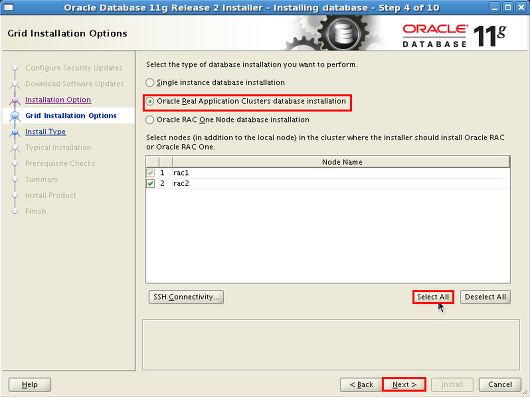Go back to the previous step
Screen dimensions: 530x397
tap(361, 384)
